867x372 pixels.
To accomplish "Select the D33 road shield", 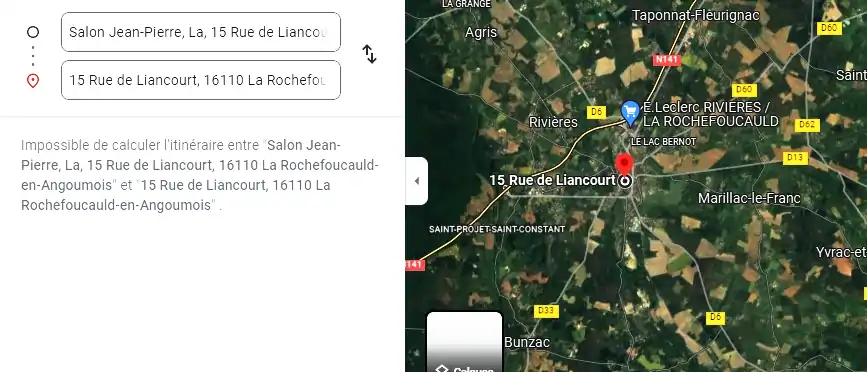I will 546,311.
